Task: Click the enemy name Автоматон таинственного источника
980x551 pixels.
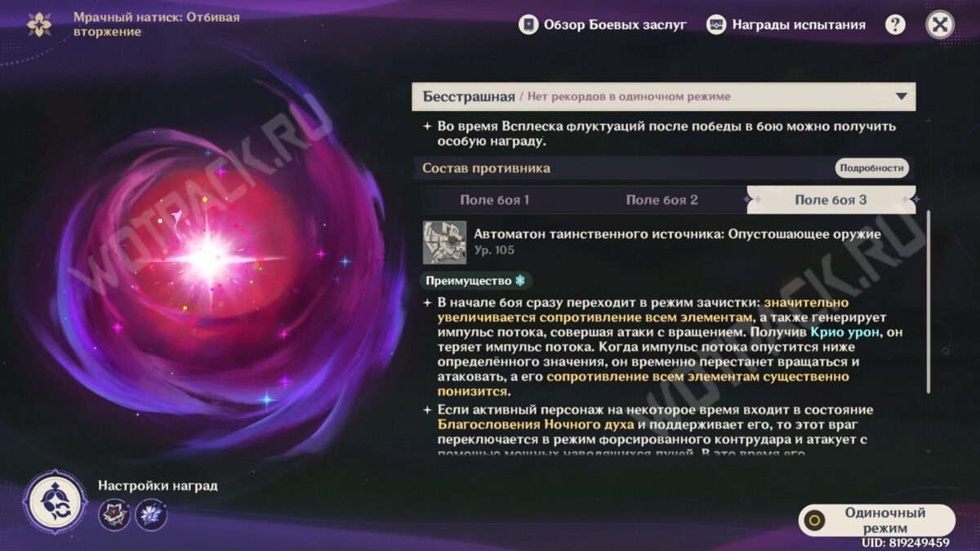Action: (677, 234)
